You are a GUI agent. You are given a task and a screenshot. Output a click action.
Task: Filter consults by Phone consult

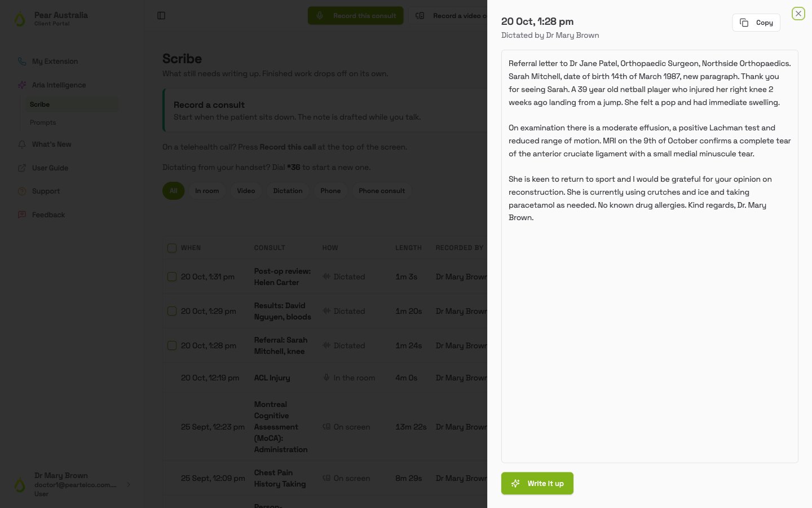coord(382,191)
